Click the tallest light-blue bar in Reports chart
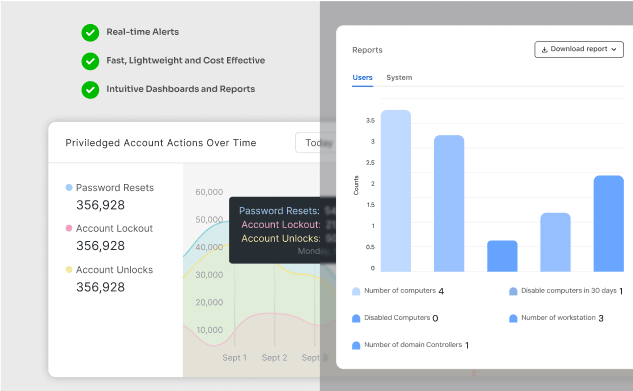Image resolution: width=633 pixels, height=391 pixels. click(x=396, y=190)
